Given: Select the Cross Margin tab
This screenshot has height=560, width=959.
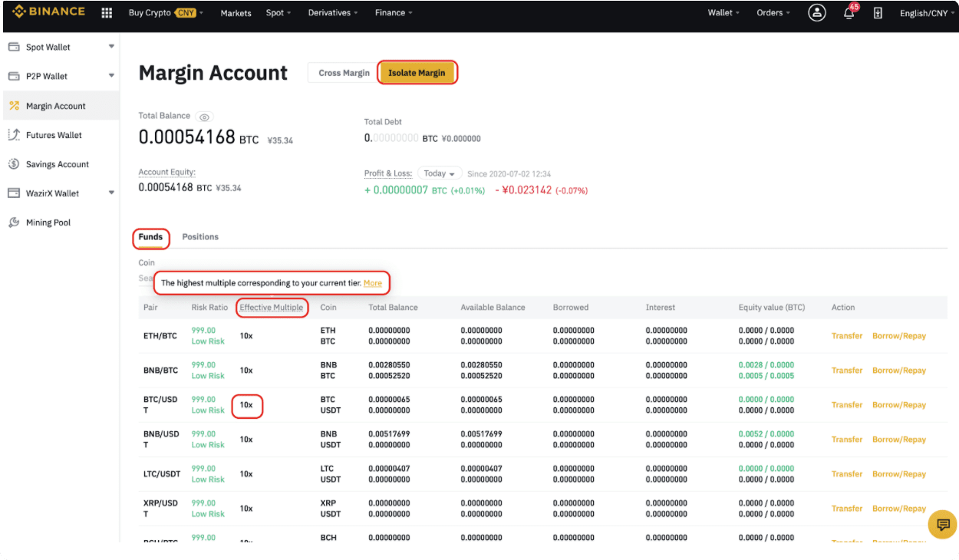Looking at the screenshot, I should [x=344, y=73].
